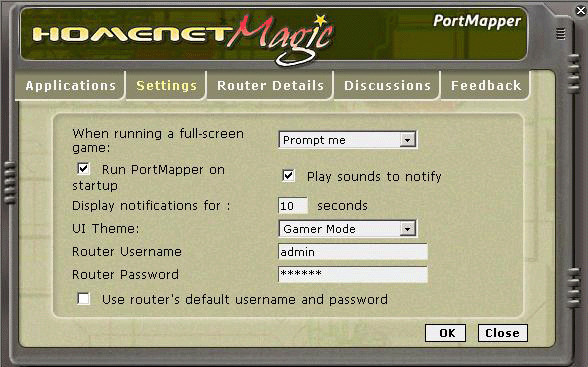Confirm settings with the OK button
Image resolution: width=588 pixels, height=367 pixels.
pyautogui.click(x=446, y=333)
